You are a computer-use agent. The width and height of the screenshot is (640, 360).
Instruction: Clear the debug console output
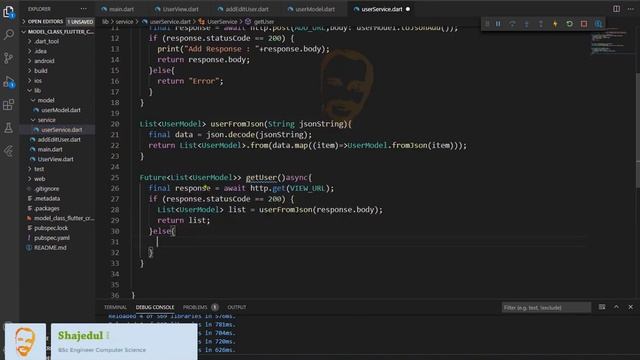[602, 307]
